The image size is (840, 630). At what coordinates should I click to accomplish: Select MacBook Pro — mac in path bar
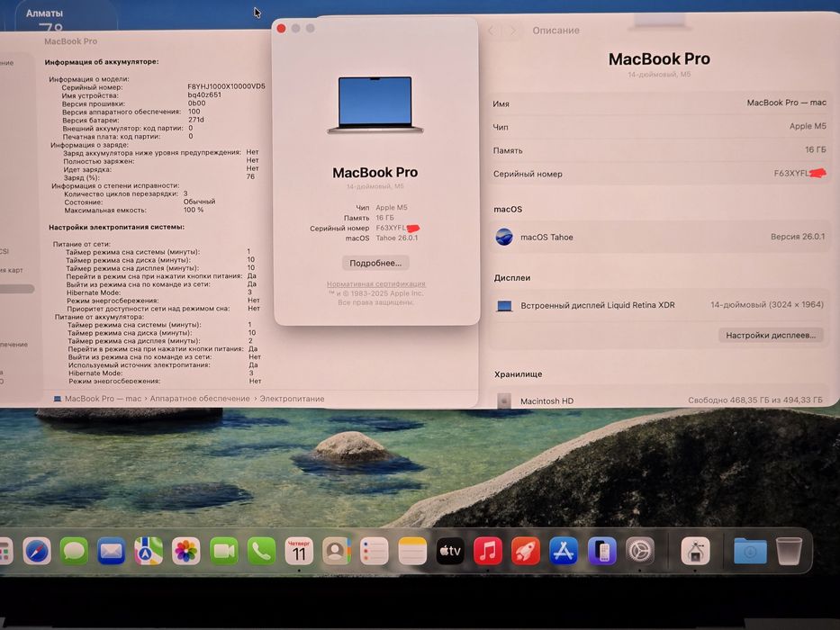coord(97,399)
